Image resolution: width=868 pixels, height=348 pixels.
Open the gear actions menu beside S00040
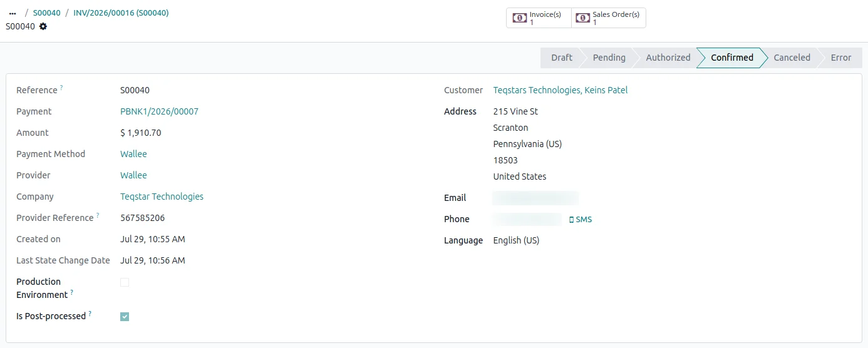click(x=43, y=26)
